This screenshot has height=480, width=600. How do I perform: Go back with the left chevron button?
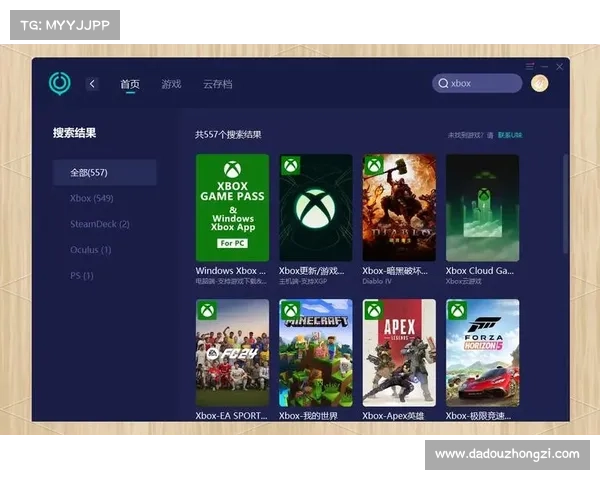click(92, 84)
